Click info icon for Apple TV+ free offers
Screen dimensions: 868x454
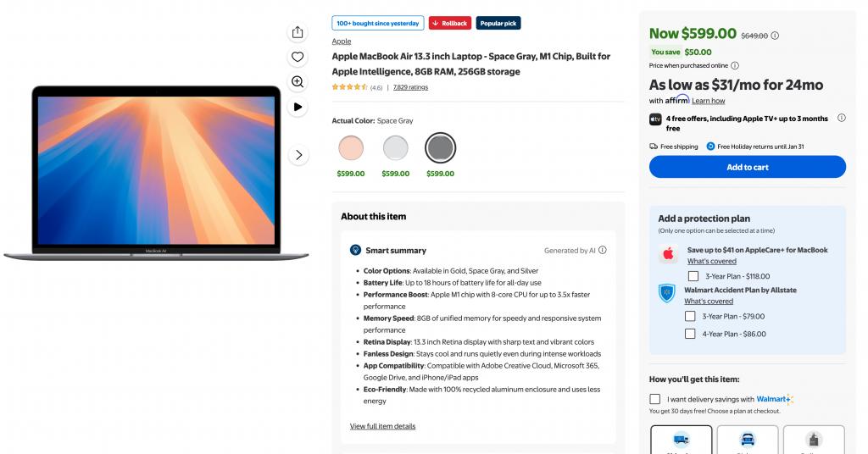coord(841,119)
